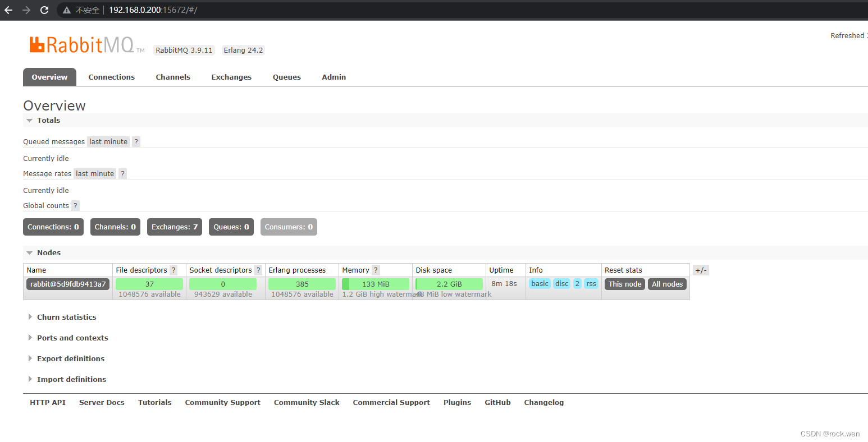Open the Changelog footer link

point(544,403)
